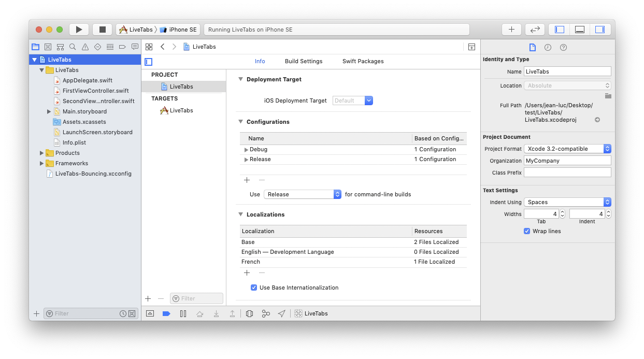Show the Quick Help inspector
This screenshot has height=359, width=644.
point(563,47)
